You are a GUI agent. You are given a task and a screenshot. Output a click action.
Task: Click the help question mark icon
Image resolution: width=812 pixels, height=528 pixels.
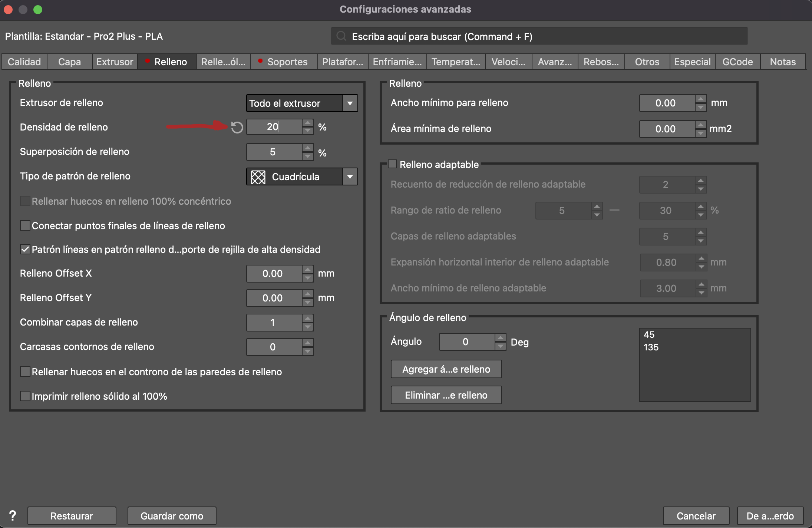(x=13, y=515)
